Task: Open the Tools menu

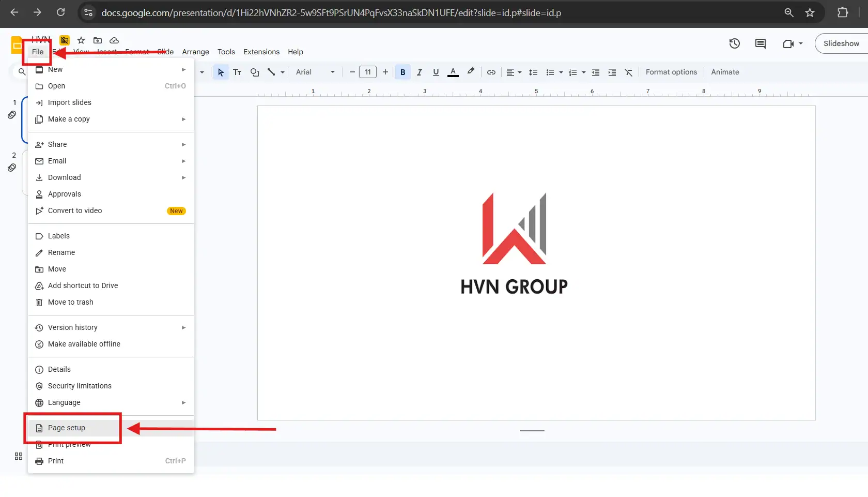Action: coord(226,52)
